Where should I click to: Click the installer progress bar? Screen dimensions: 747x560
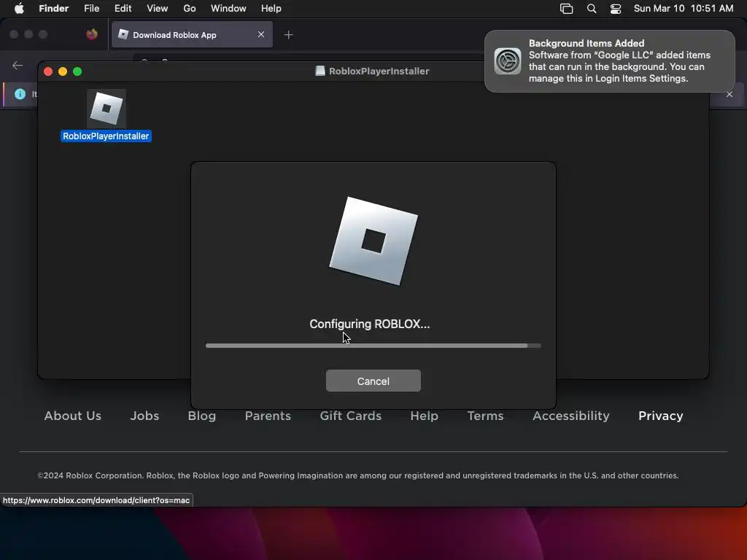point(373,346)
